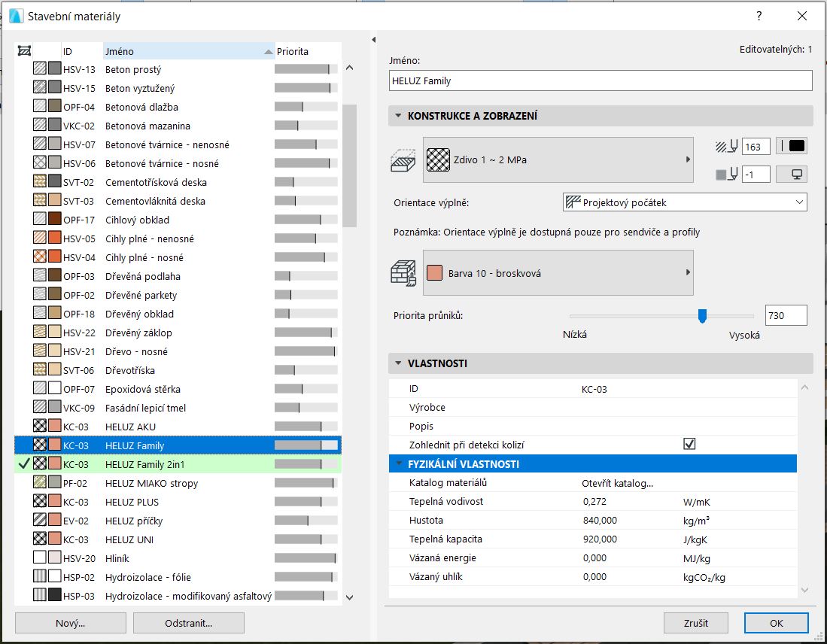Image resolution: width=827 pixels, height=644 pixels.
Task: Click the hatch pattern icon of Beton prostý
Action: click(40, 69)
